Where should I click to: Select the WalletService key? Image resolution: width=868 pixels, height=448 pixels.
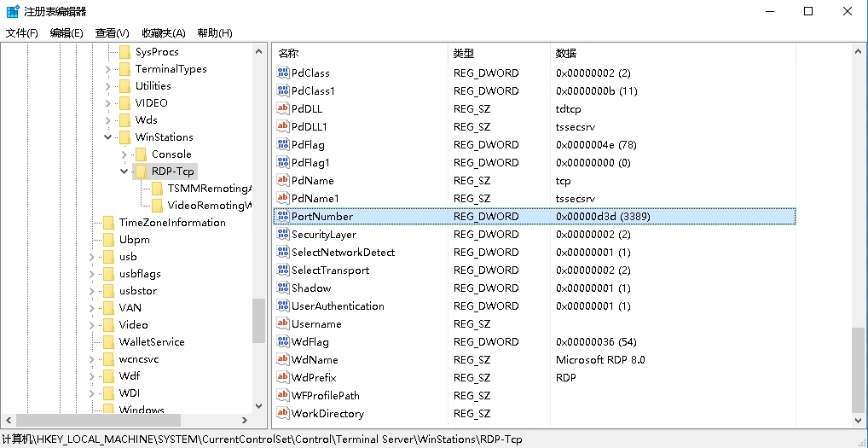click(152, 341)
